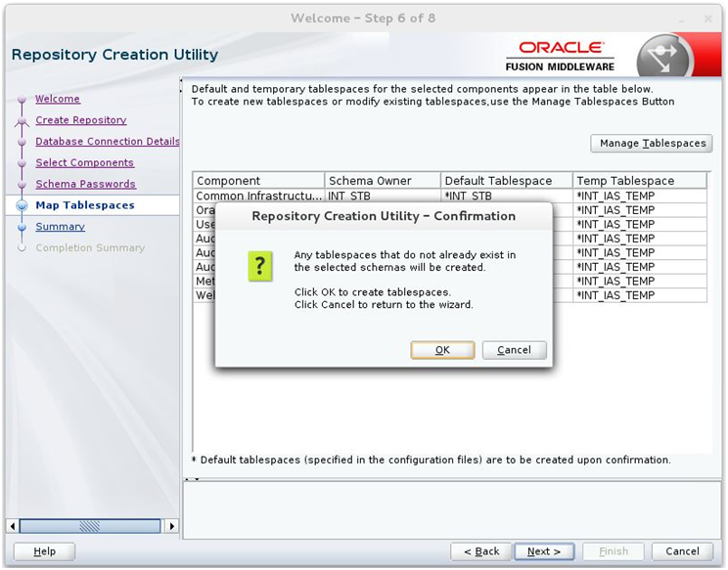Click the Oracle Fusion Middleware logo
This screenshot has height=570, width=728.
tap(560, 57)
